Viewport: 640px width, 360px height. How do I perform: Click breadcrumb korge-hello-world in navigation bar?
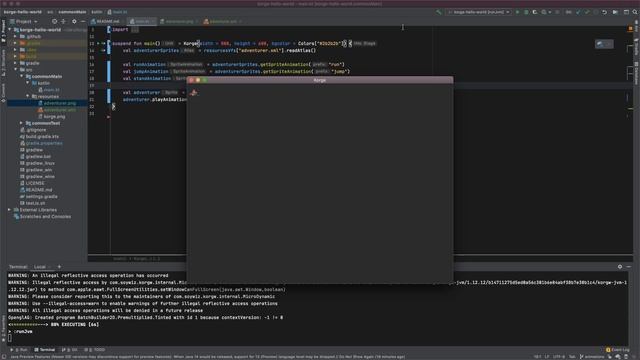(x=22, y=12)
